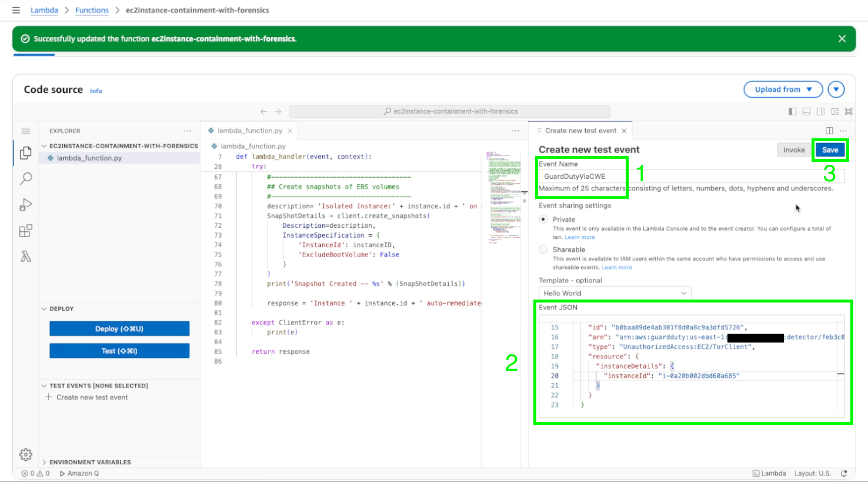Click Create new test event in sidebar
868x482 pixels.
point(86,397)
